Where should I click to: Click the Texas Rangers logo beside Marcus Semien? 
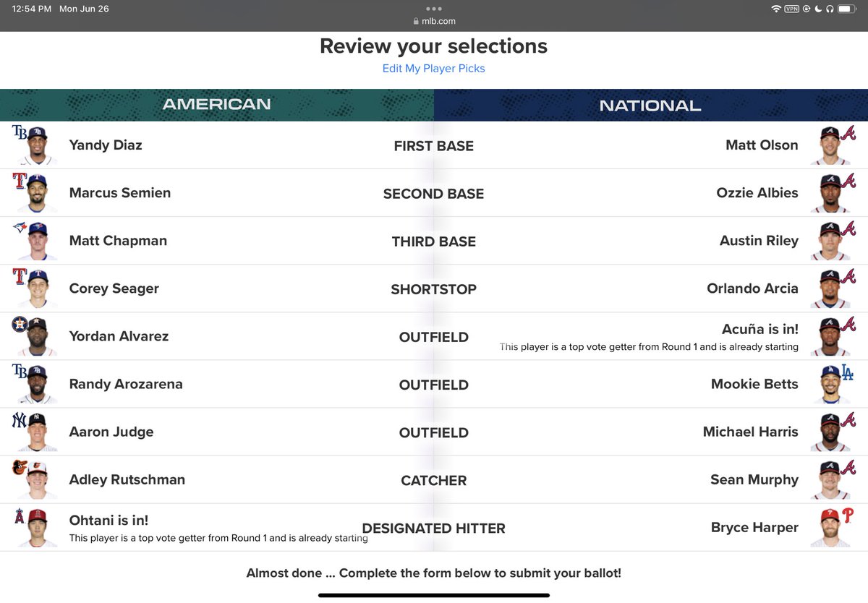[20, 181]
